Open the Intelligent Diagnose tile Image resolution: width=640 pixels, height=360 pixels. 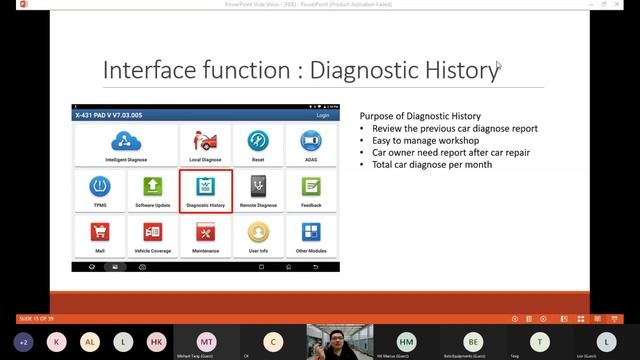pyautogui.click(x=126, y=145)
